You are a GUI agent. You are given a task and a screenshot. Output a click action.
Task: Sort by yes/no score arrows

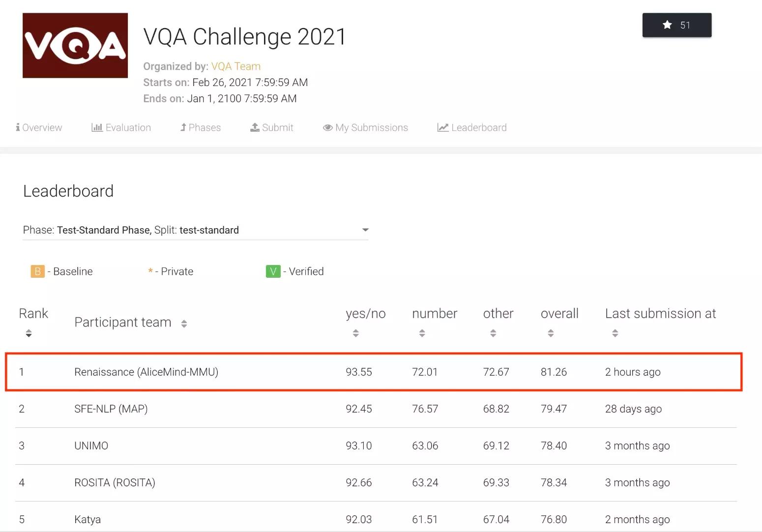(356, 333)
